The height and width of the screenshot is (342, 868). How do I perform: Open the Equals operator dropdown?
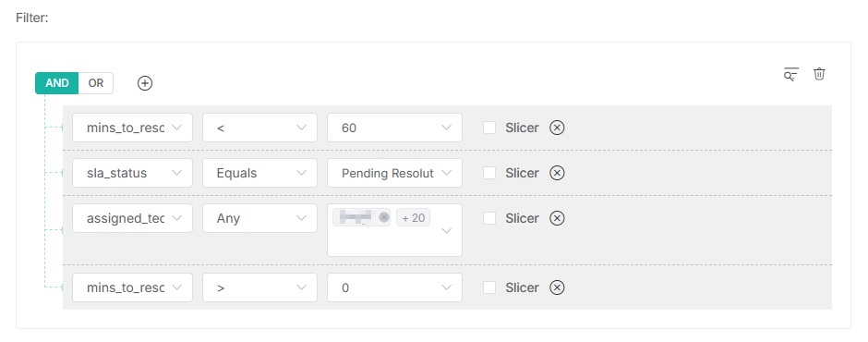(259, 173)
